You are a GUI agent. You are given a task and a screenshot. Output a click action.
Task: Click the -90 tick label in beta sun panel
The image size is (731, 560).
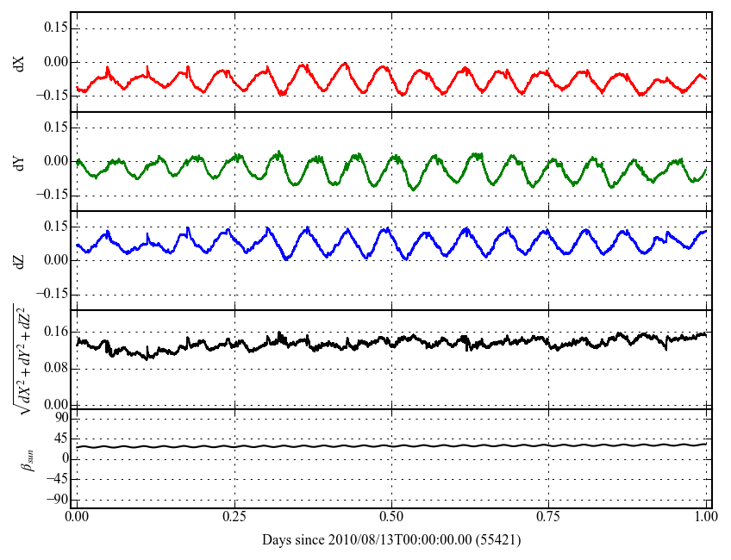56,499
